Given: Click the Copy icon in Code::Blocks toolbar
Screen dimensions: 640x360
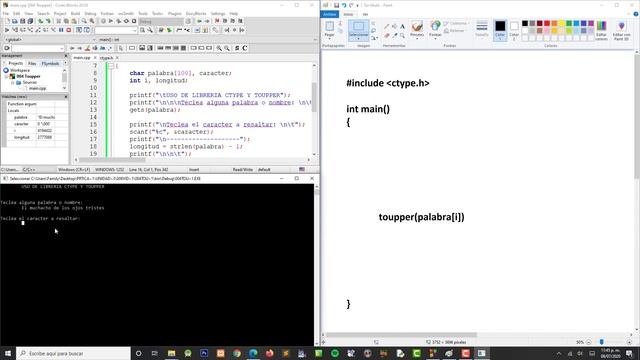Looking at the screenshot, I should tap(66, 21).
